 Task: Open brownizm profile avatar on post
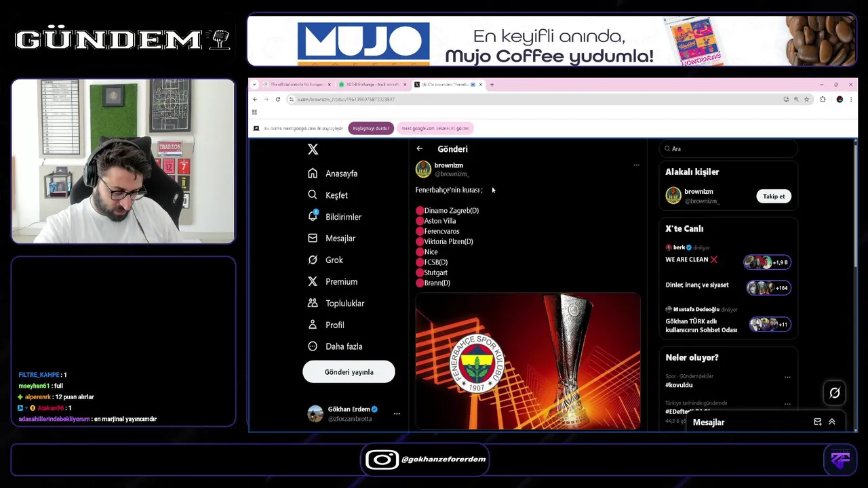(424, 169)
